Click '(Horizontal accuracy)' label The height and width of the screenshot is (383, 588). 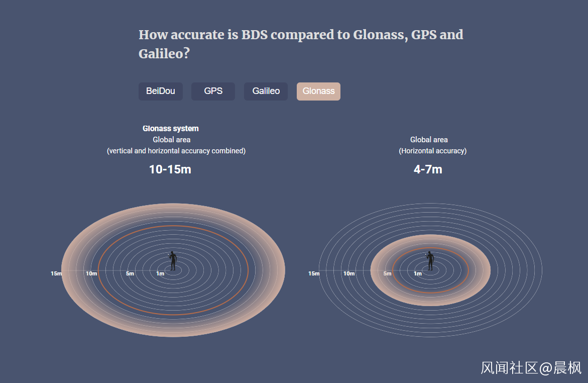coord(433,151)
